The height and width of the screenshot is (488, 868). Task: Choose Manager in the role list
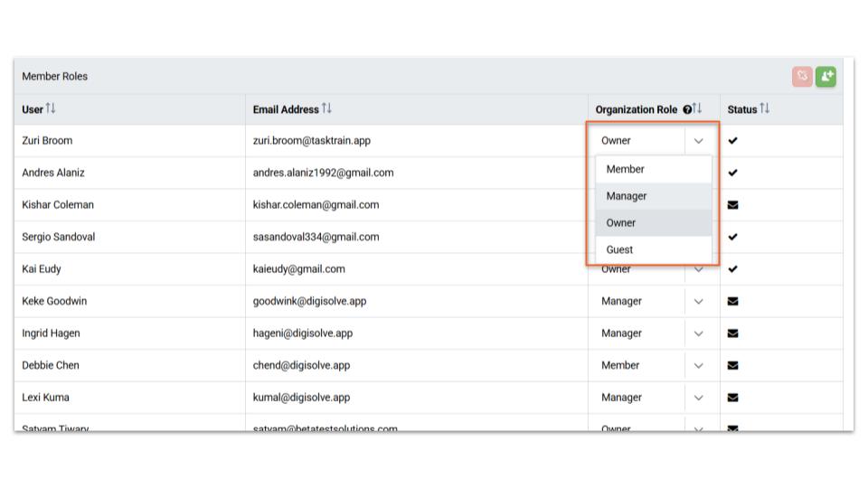coord(627,196)
